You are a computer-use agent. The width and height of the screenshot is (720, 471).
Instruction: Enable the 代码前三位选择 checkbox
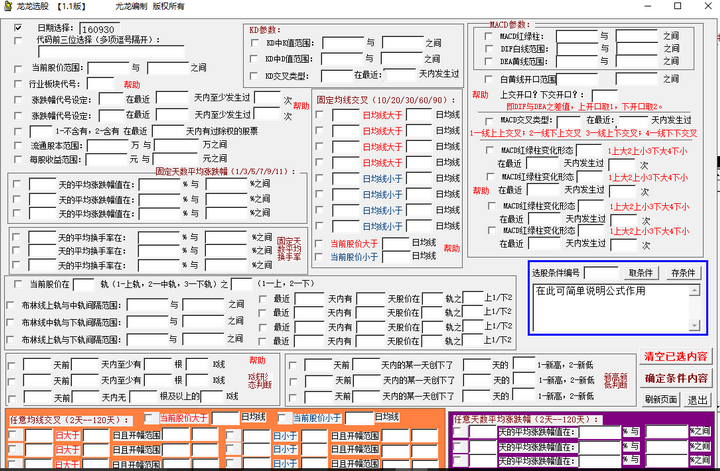(18, 41)
